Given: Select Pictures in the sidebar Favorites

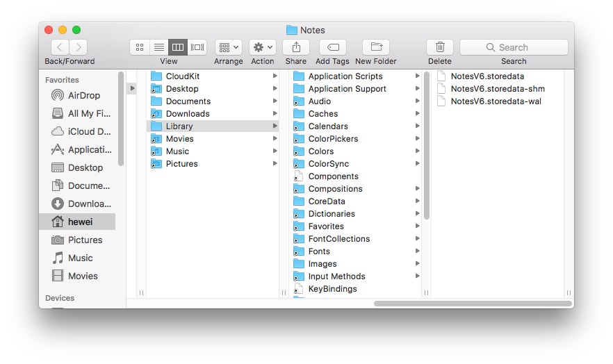Looking at the screenshot, I should pyautogui.click(x=76, y=240).
